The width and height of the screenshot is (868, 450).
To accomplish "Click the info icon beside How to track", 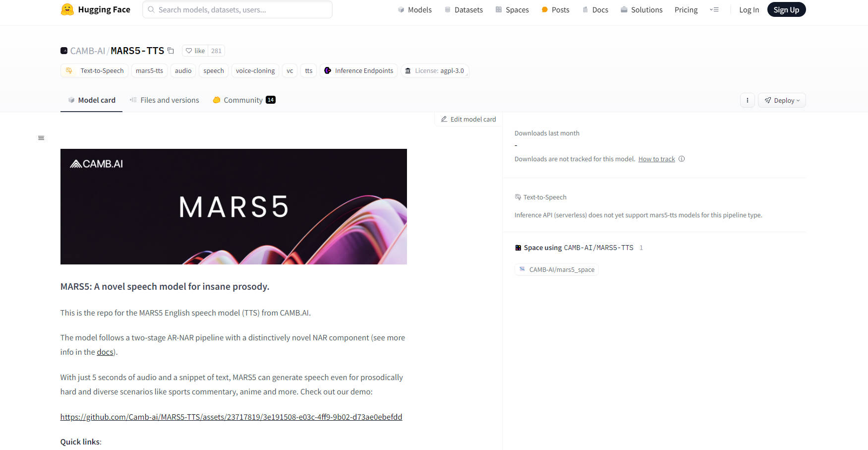I will (x=682, y=159).
